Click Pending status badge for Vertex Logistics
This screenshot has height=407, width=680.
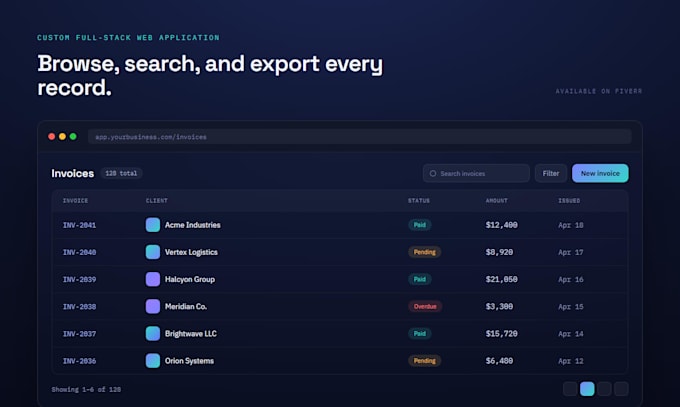tap(424, 252)
